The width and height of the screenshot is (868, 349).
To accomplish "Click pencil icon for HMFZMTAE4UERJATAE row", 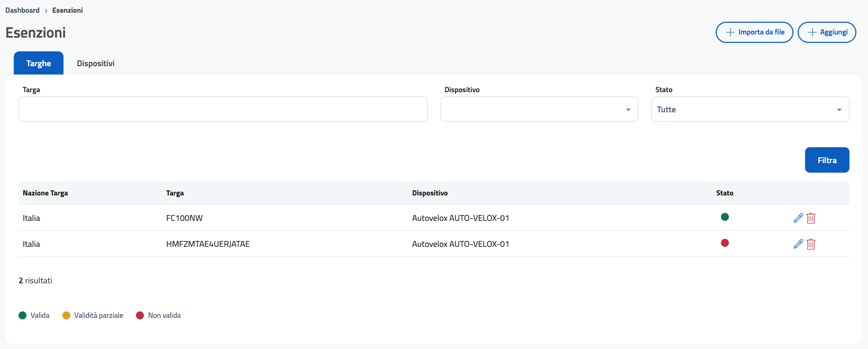I will tap(798, 244).
